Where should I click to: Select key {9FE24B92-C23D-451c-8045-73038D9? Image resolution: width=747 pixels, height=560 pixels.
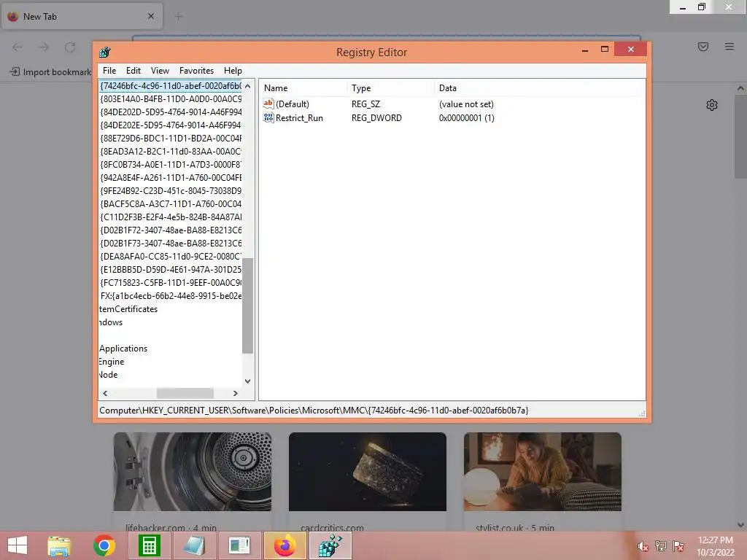tap(171, 190)
